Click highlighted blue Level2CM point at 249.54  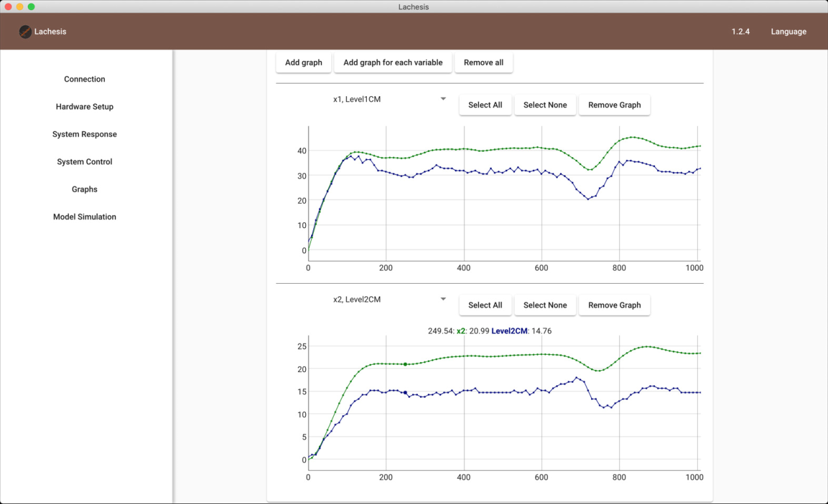pyautogui.click(x=405, y=393)
